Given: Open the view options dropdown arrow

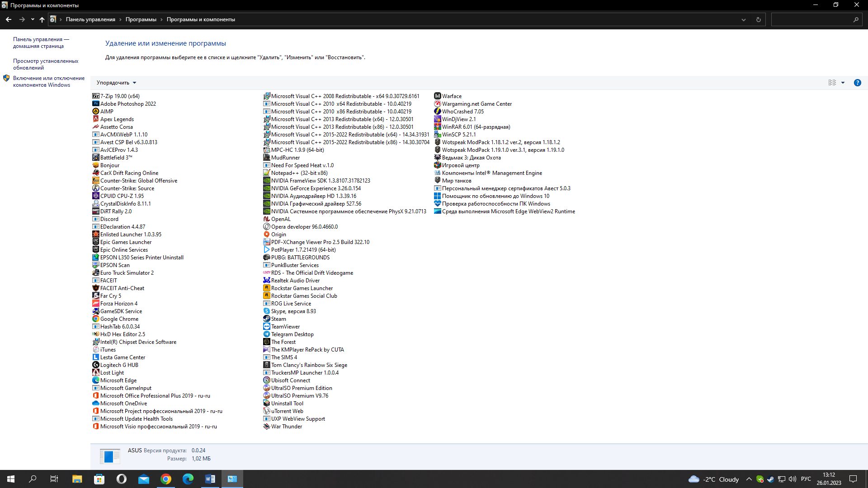Looking at the screenshot, I should (843, 83).
